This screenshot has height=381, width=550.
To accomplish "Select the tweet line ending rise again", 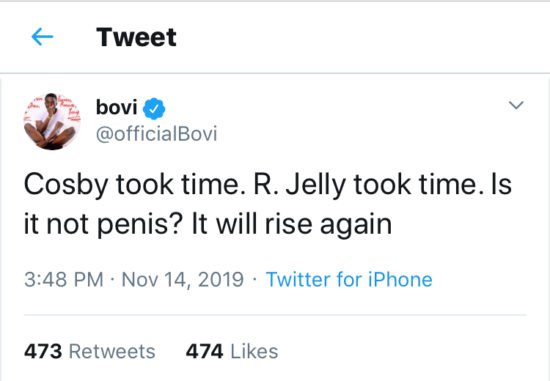I will point(208,225).
